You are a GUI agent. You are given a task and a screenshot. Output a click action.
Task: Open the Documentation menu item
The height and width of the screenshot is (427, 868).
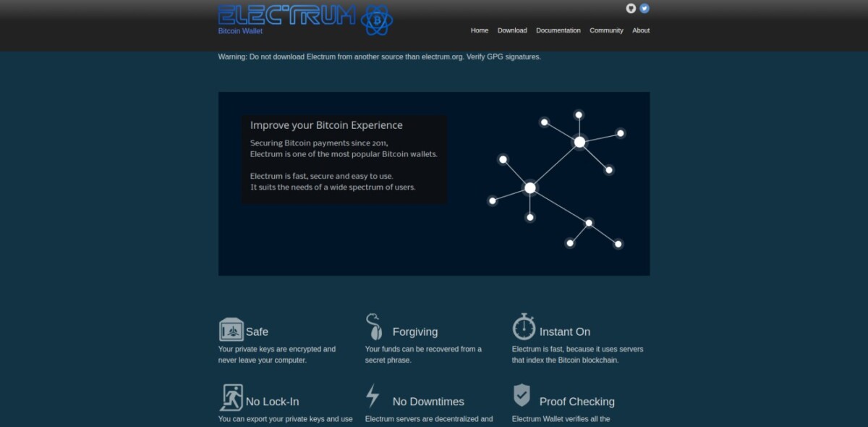(558, 30)
